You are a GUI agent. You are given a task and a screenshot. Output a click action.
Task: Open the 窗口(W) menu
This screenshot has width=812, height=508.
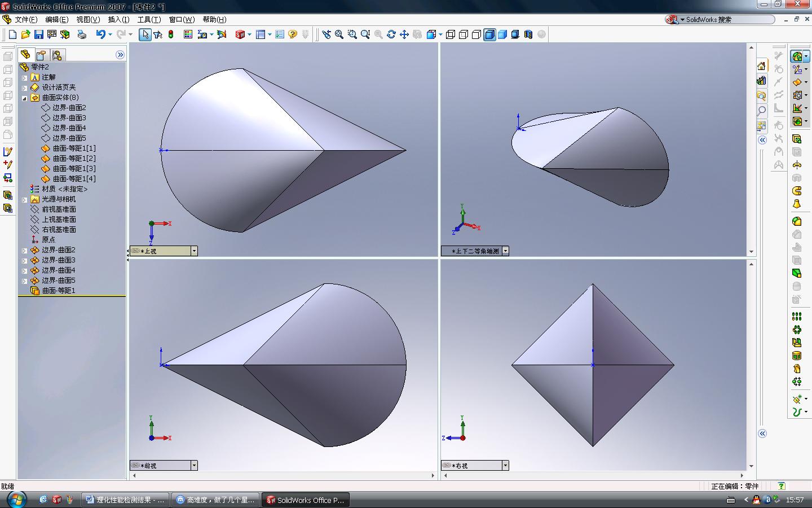[x=182, y=20]
